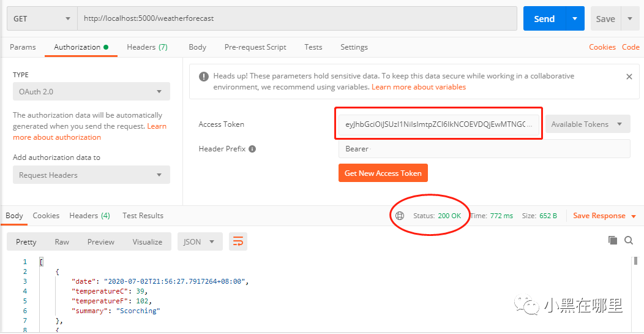
Task: Open Learn more about variables link
Action: click(x=419, y=87)
